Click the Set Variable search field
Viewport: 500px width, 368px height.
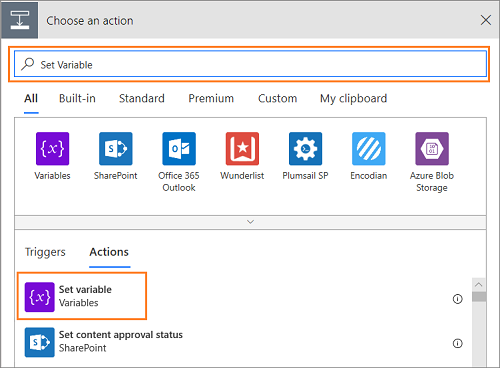(x=250, y=64)
